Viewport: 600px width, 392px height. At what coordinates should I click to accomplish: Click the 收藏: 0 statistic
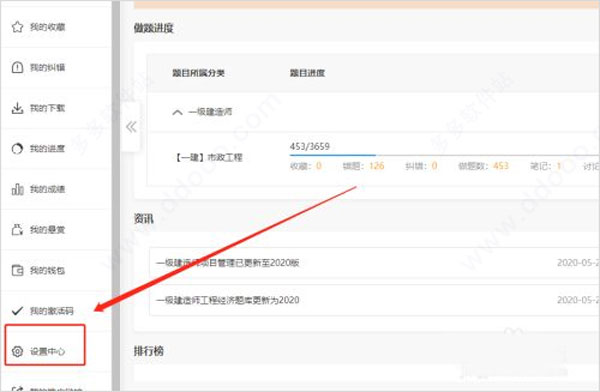click(306, 166)
